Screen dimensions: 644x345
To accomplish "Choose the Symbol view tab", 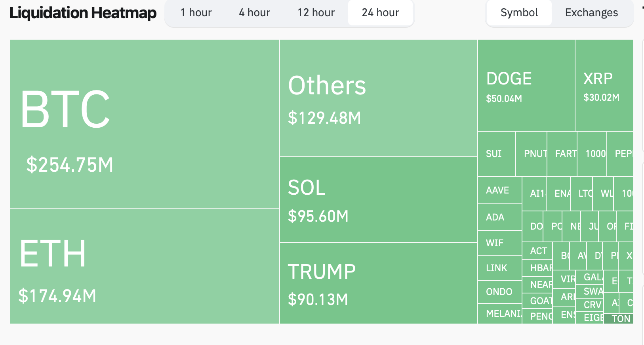I will click(x=519, y=13).
